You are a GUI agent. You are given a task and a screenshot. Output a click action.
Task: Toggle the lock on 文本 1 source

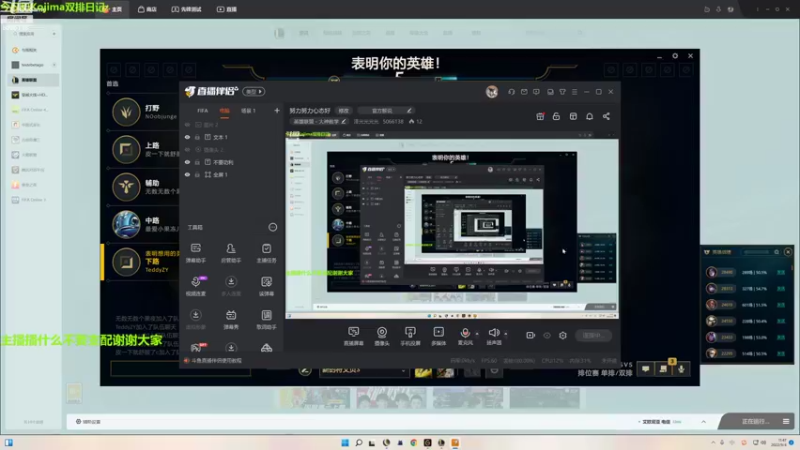[x=197, y=137]
